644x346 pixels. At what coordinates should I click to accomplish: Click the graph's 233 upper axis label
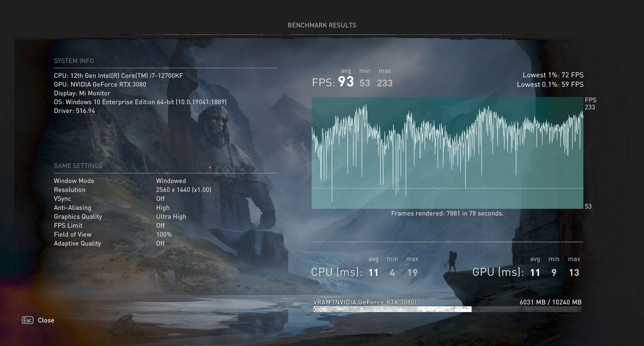click(590, 107)
